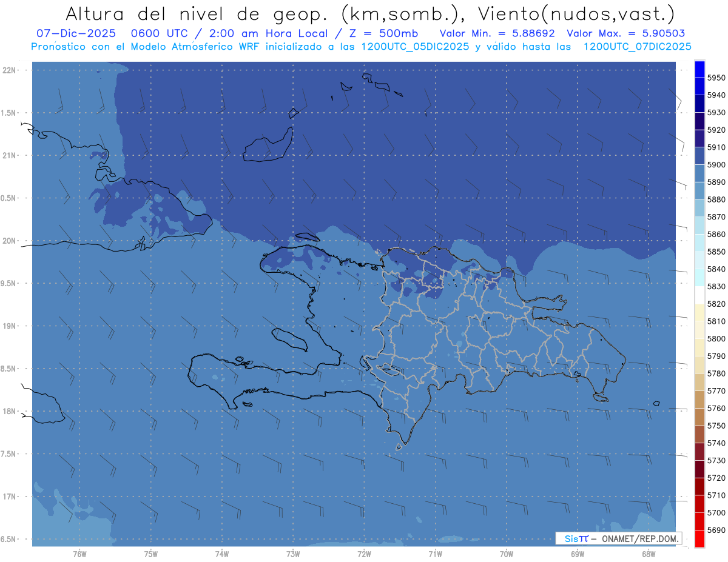Click the 5940 legend value

716,95
